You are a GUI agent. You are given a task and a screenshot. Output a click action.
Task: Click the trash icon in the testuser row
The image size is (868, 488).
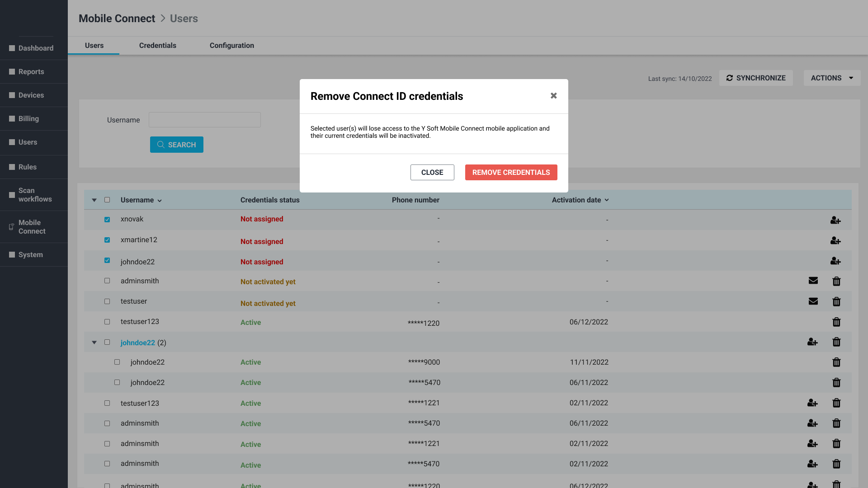click(836, 302)
